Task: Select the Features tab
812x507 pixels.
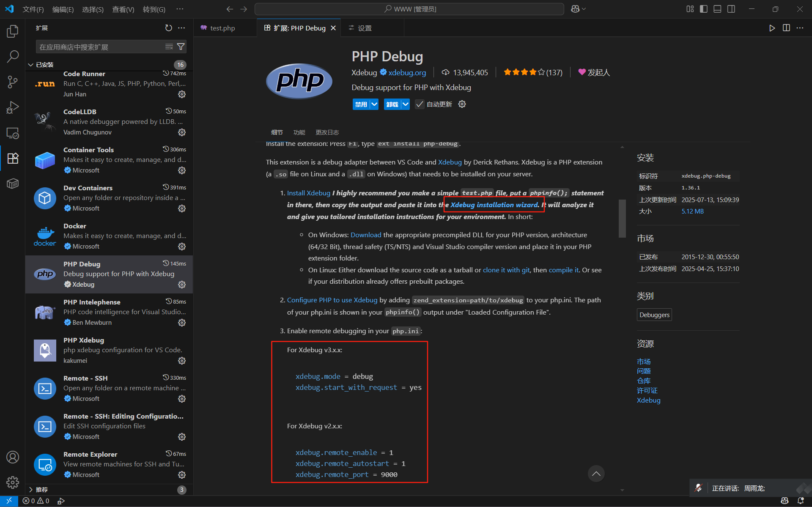Action: coord(299,132)
